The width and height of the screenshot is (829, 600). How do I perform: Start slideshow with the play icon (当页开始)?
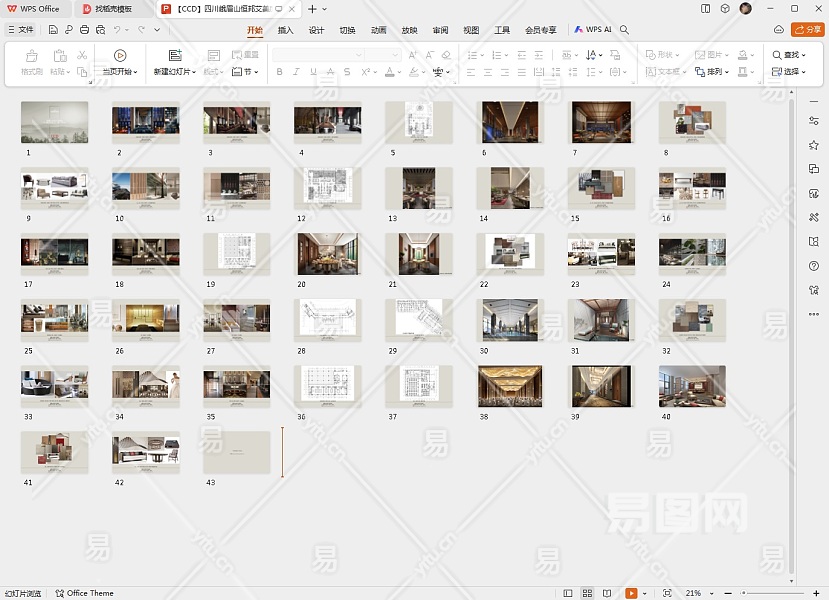pos(120,56)
